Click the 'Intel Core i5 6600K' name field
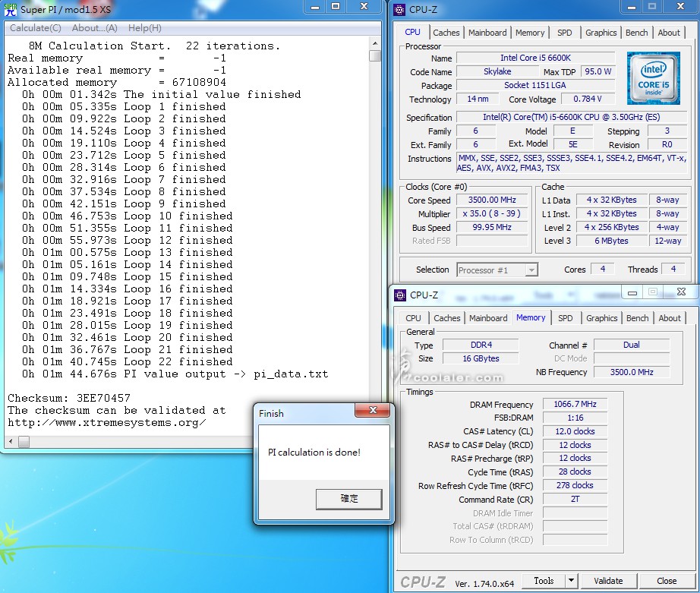 pyautogui.click(x=535, y=58)
